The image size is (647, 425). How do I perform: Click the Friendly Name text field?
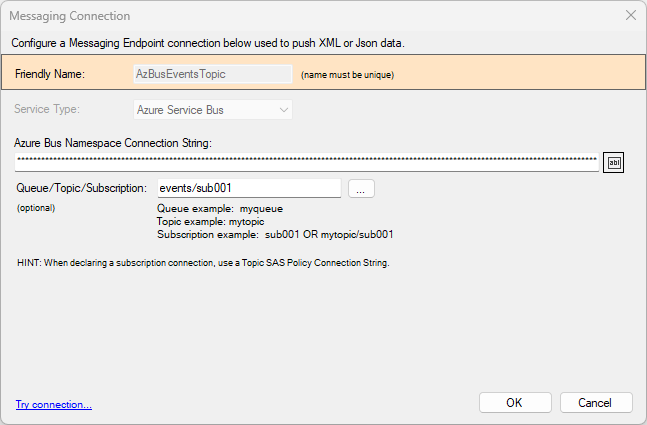click(x=212, y=74)
